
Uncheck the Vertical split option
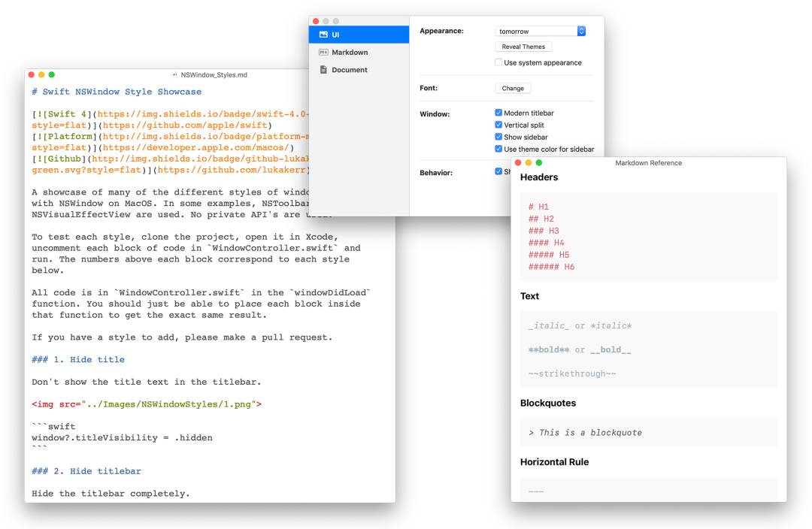coord(498,125)
